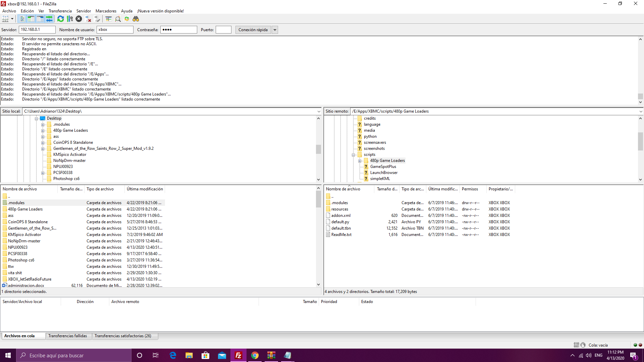Select XBOX_JetSetRadioFuture in local file list
This screenshot has height=362, width=644.
(30, 279)
